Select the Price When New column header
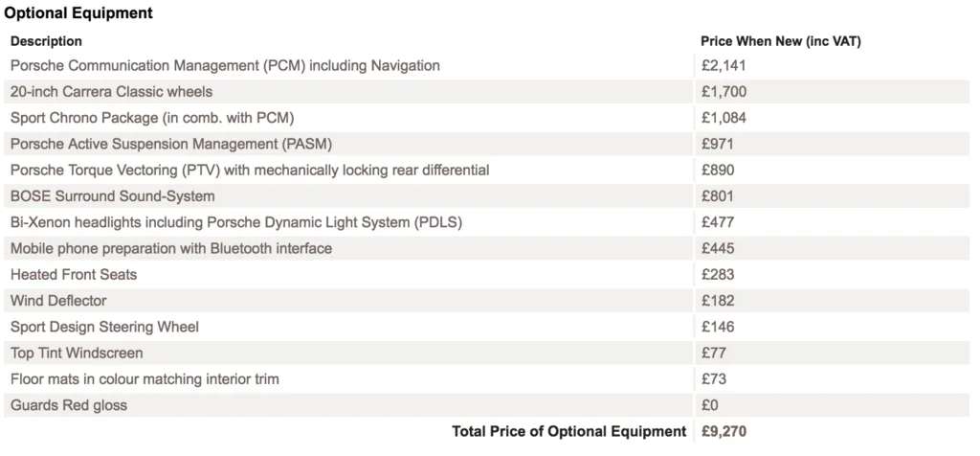The width and height of the screenshot is (980, 456). click(781, 41)
